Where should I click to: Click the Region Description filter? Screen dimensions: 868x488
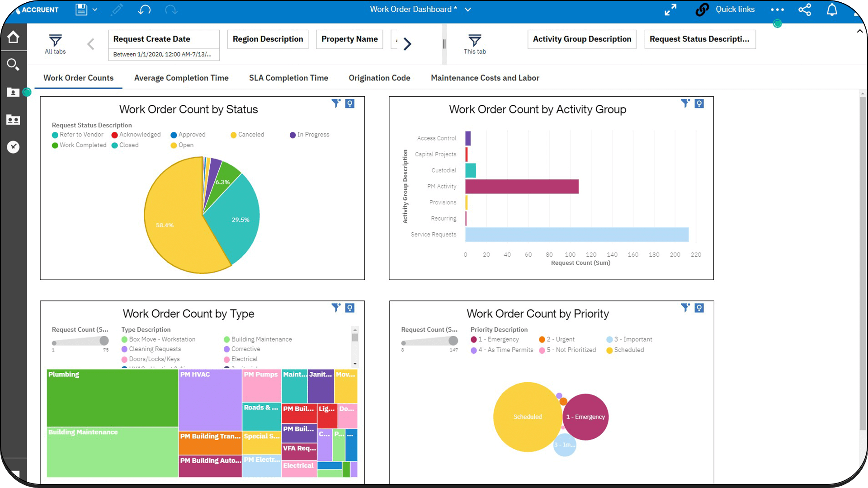click(268, 39)
